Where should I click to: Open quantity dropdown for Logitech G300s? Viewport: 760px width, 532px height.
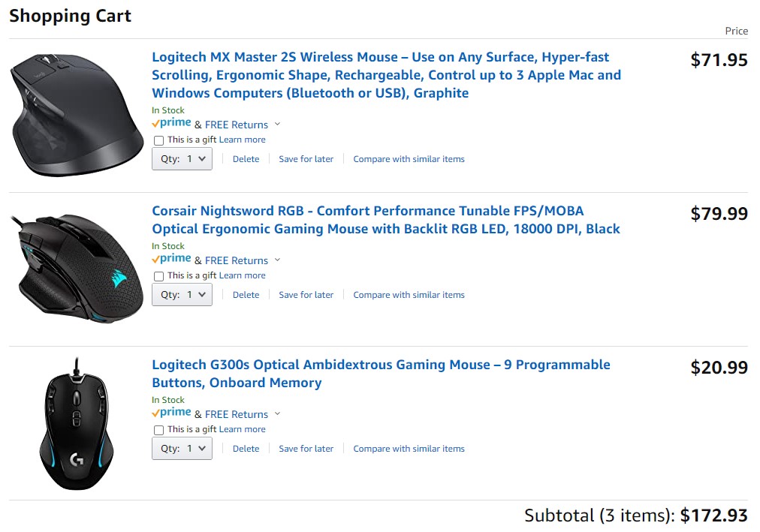[182, 449]
